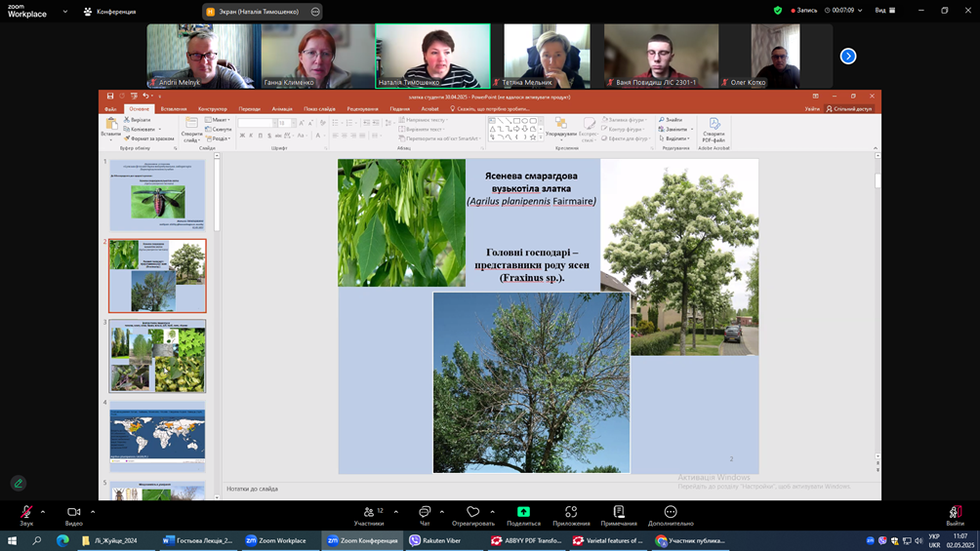Toggle italic К formatting button
Screen dimensions: 980x551
[x=251, y=136]
